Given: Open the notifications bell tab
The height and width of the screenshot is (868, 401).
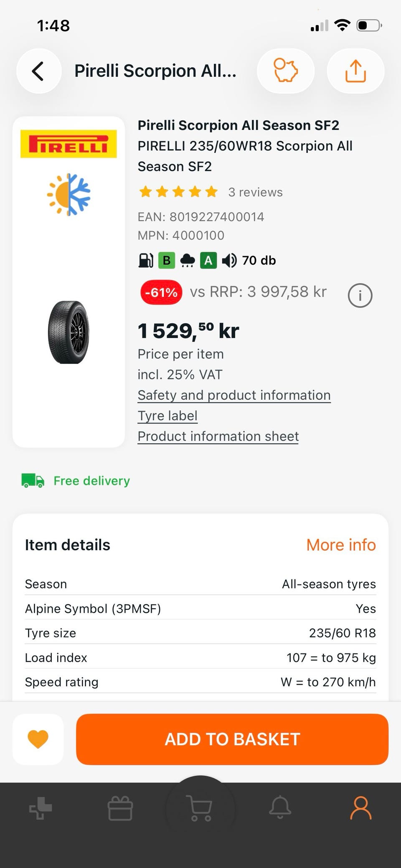Looking at the screenshot, I should coord(280,808).
